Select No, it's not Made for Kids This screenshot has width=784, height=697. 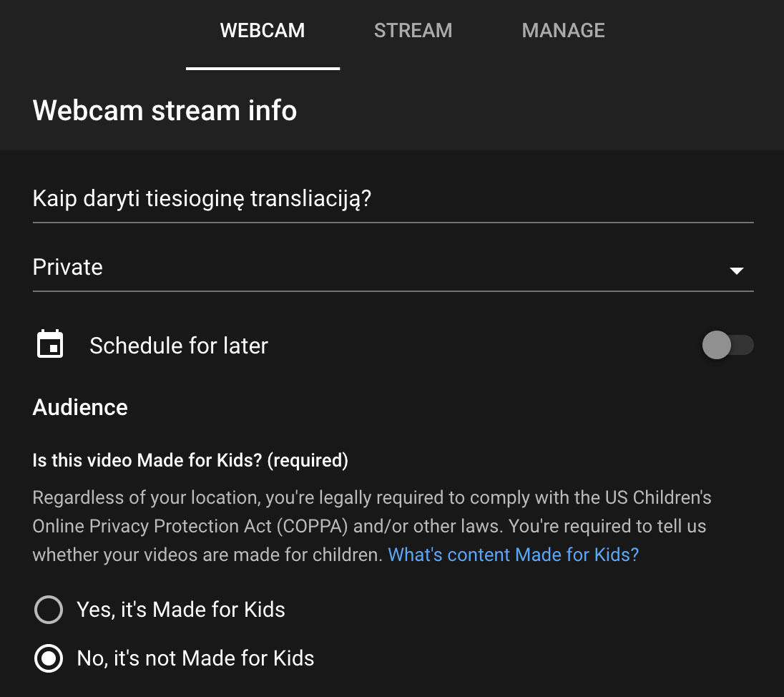point(49,658)
